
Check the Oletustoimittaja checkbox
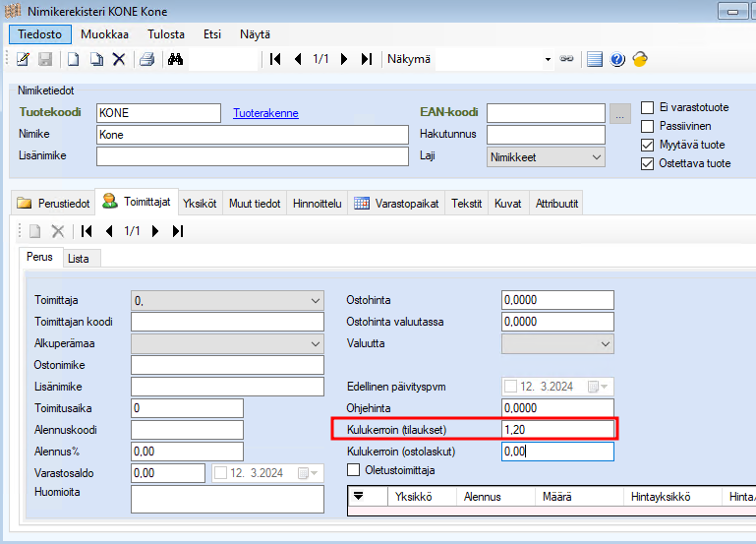click(x=354, y=469)
